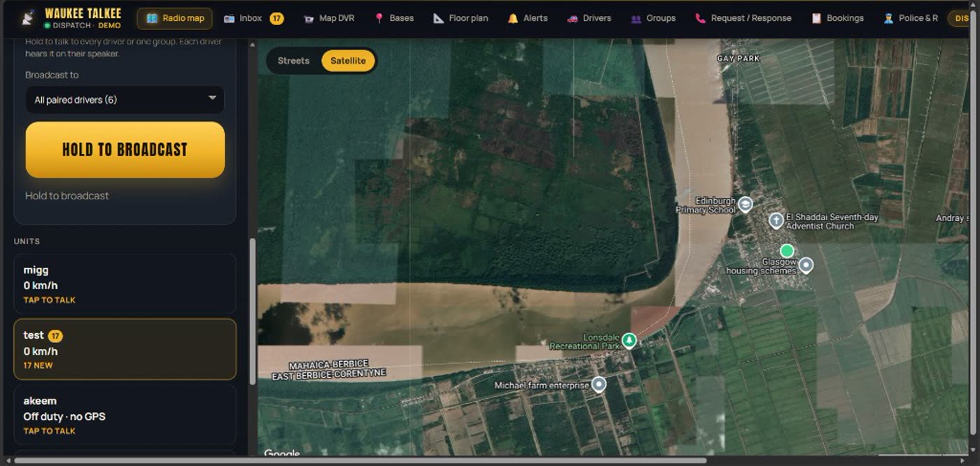The height and width of the screenshot is (466, 980).
Task: Select the Satellite map view
Action: click(348, 61)
